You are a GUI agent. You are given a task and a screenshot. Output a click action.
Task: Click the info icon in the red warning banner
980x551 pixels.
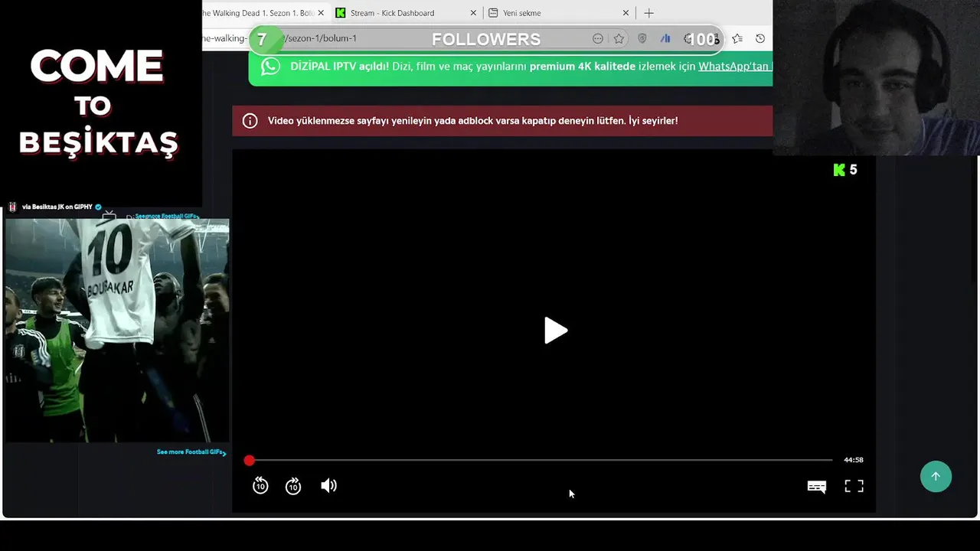pyautogui.click(x=250, y=121)
